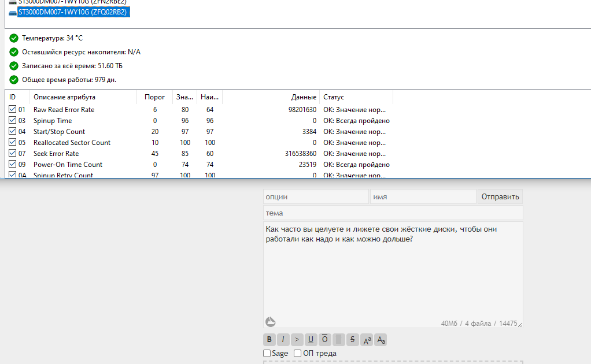Apply spoiler formatting (grey block button)

(x=338, y=340)
